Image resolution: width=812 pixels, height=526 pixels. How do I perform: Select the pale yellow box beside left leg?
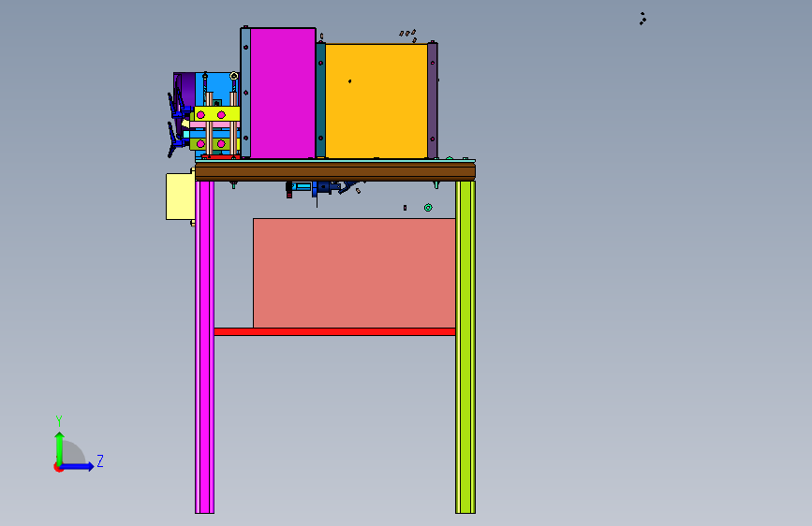[x=180, y=197]
